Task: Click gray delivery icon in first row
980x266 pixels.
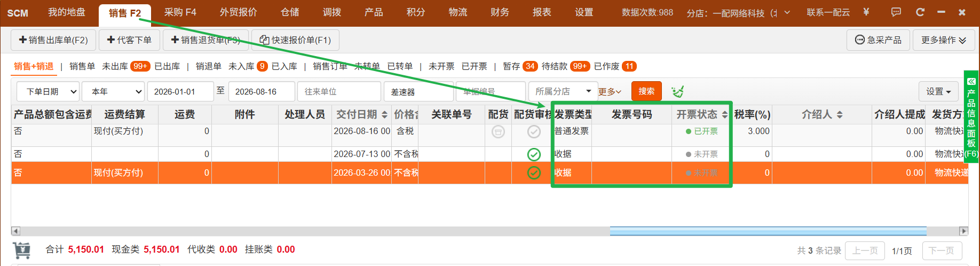Action: (498, 132)
